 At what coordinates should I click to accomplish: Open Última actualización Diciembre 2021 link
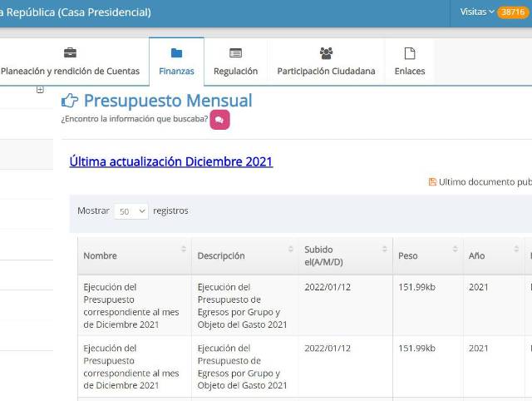(170, 161)
